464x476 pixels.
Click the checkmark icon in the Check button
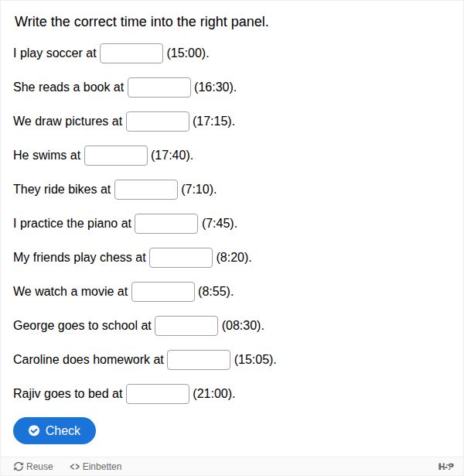coord(34,431)
